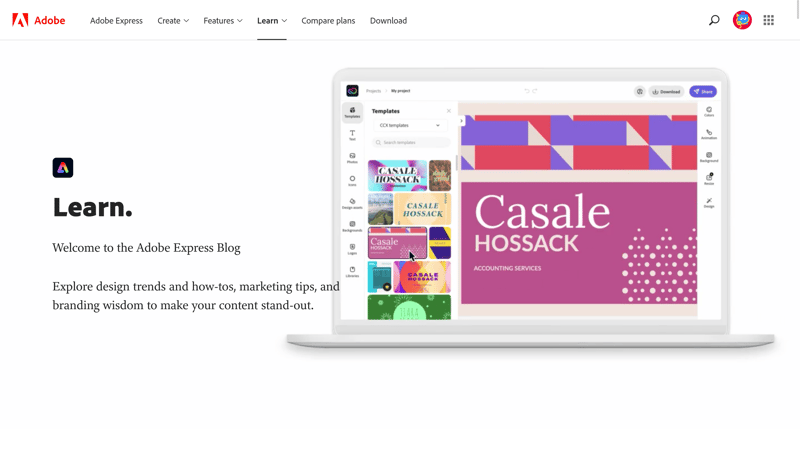The image size is (800, 450).
Task: Select Backgrounds icon in mockup left sidebar
Action: tap(352, 227)
